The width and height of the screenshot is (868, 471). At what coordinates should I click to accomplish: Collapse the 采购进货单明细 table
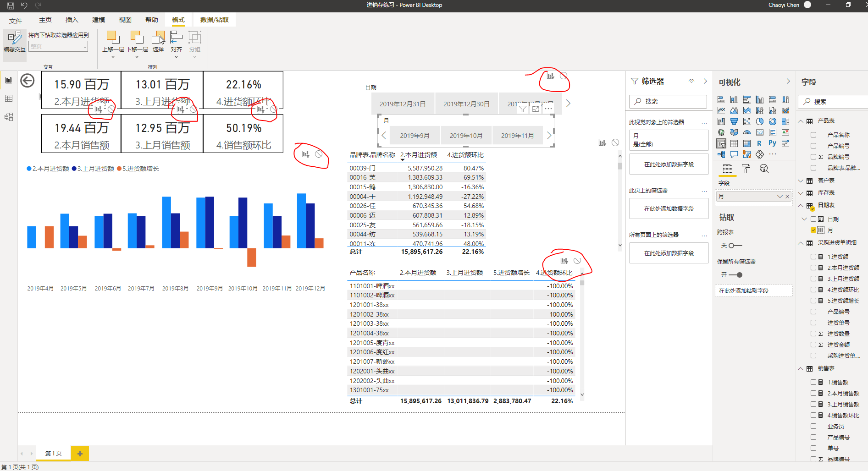click(x=801, y=243)
